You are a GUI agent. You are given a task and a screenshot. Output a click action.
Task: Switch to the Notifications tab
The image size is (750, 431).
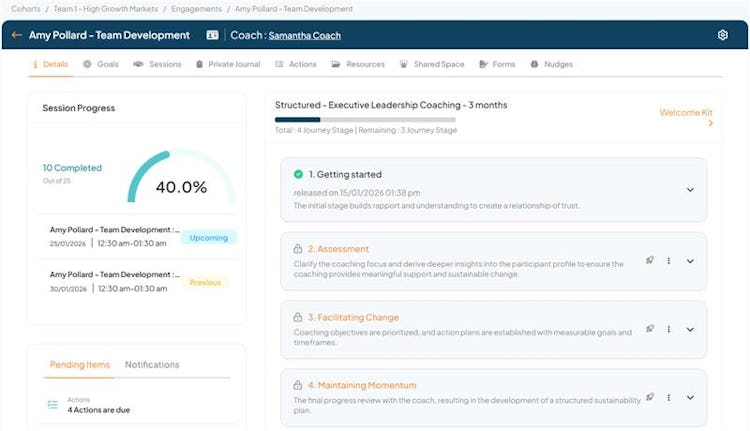click(x=152, y=365)
